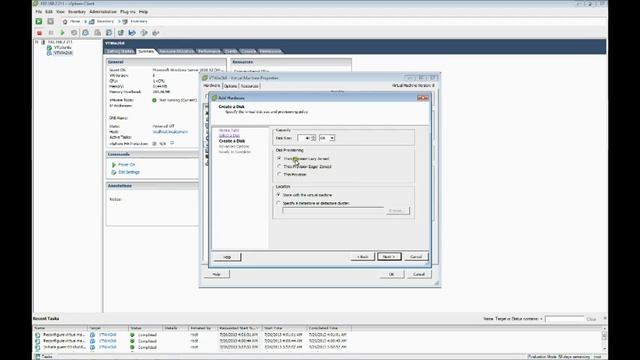This screenshot has width=640, height=360.
Task: Click the Recent Tasks vertical scrollbar
Action: (x=604, y=338)
